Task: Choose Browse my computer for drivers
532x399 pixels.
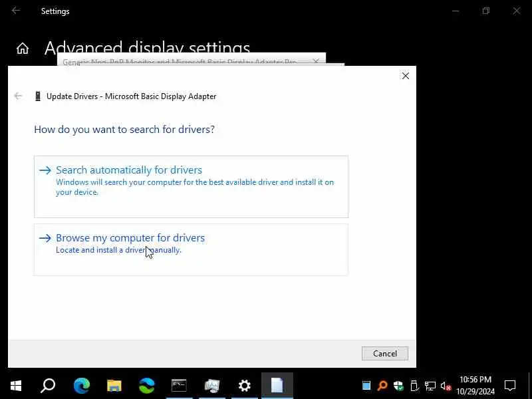Action: (x=191, y=249)
